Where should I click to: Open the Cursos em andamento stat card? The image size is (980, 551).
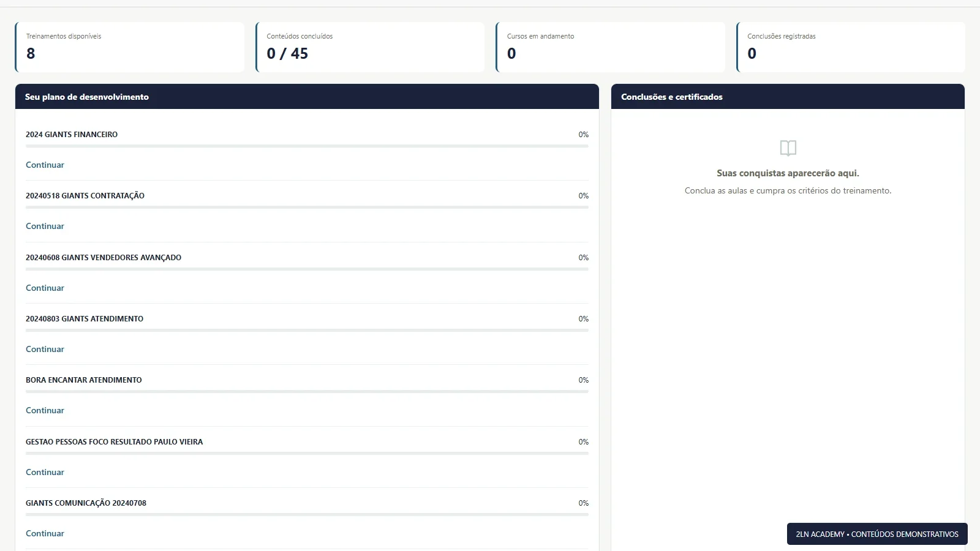[x=611, y=47]
